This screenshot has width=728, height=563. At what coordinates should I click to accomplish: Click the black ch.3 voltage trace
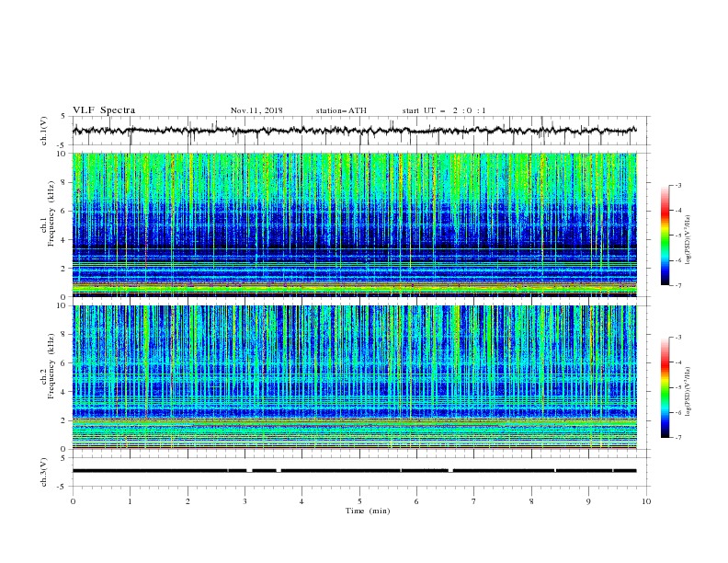[x=354, y=471]
